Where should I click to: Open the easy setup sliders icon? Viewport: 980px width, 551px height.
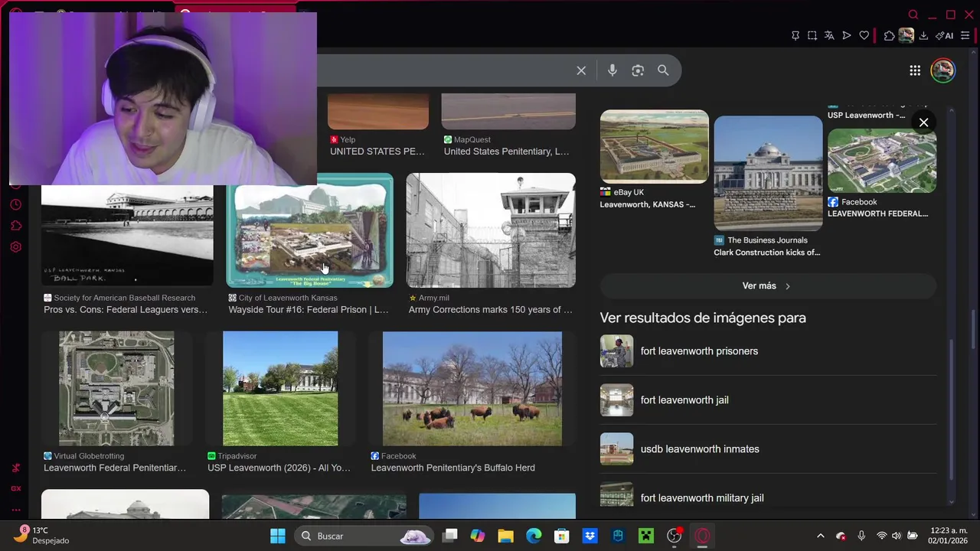coord(965,35)
